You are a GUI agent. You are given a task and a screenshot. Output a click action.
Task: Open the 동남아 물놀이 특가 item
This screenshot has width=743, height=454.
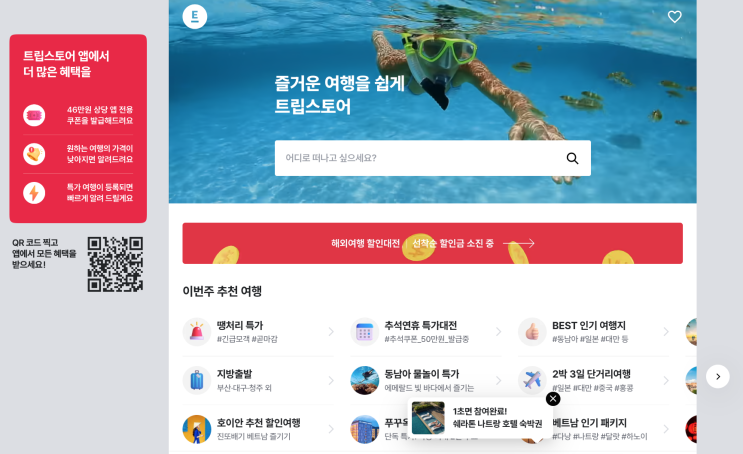point(426,381)
